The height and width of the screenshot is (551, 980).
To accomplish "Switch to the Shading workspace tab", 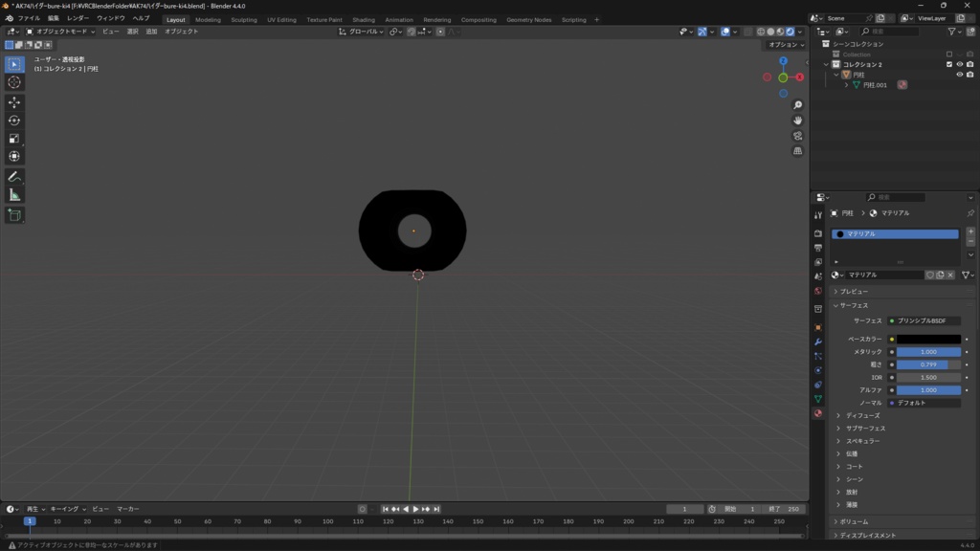I will pos(364,20).
